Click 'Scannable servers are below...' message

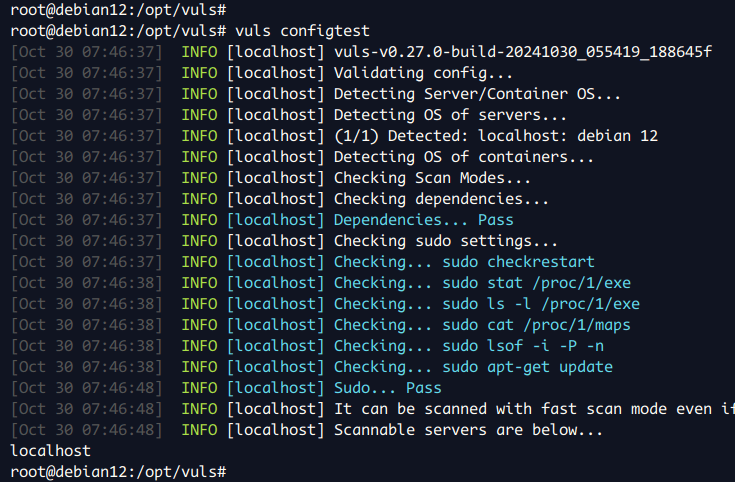[x=468, y=430]
